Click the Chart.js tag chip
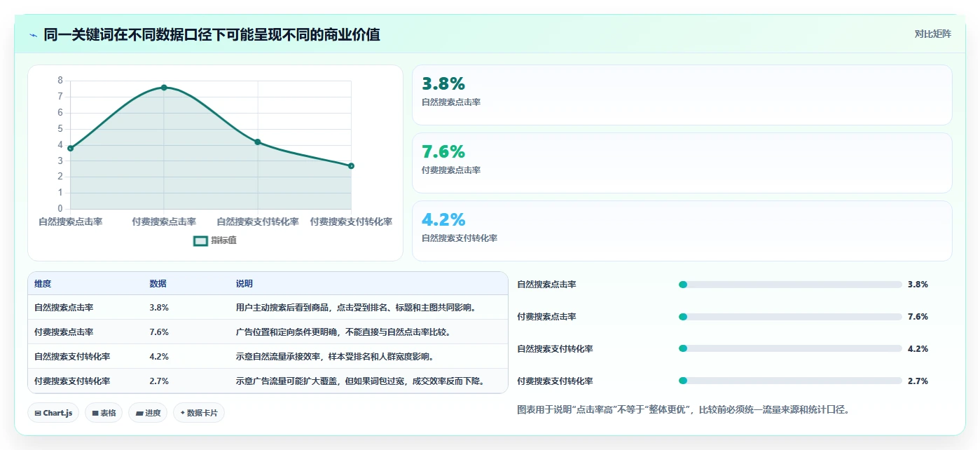980x450 pixels. 53,413
